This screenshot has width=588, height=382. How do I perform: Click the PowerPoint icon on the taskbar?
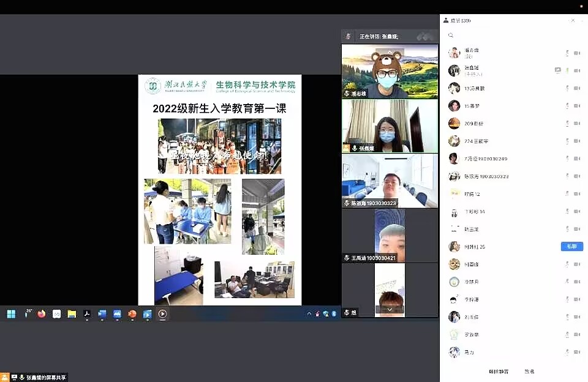tap(132, 314)
